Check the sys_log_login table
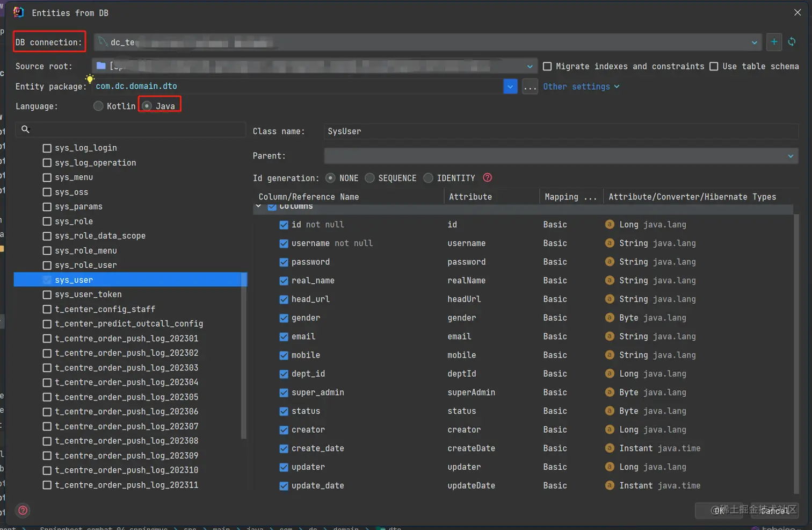 [x=47, y=148]
